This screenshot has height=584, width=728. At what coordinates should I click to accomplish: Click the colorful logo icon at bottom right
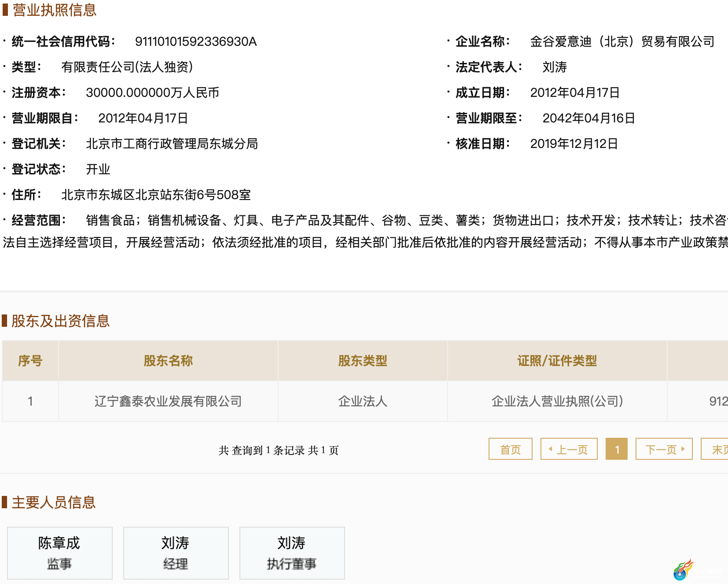point(684,570)
